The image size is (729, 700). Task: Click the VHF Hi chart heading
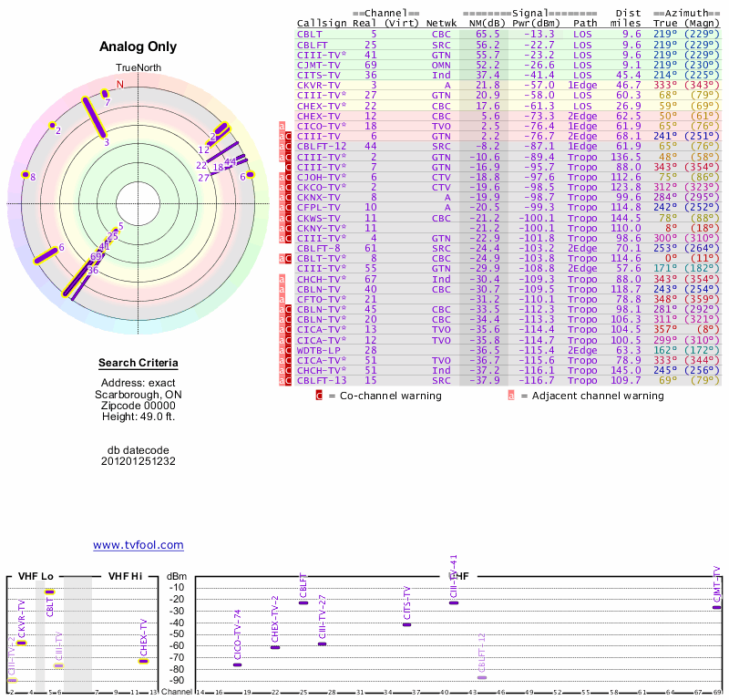[125, 576]
